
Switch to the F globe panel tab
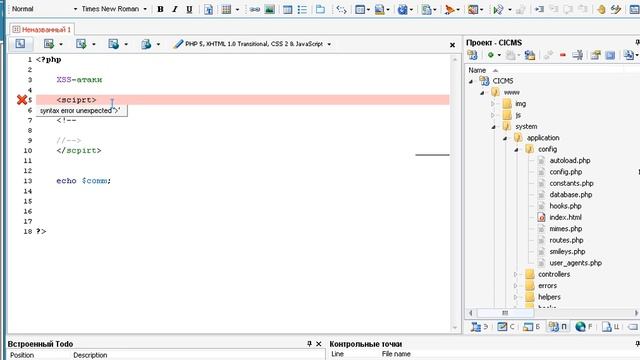pyautogui.click(x=584, y=327)
